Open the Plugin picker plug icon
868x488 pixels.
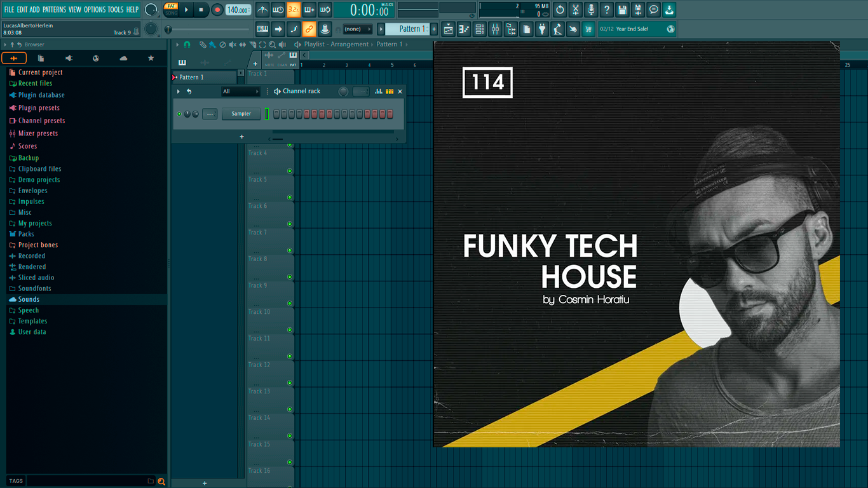point(542,29)
